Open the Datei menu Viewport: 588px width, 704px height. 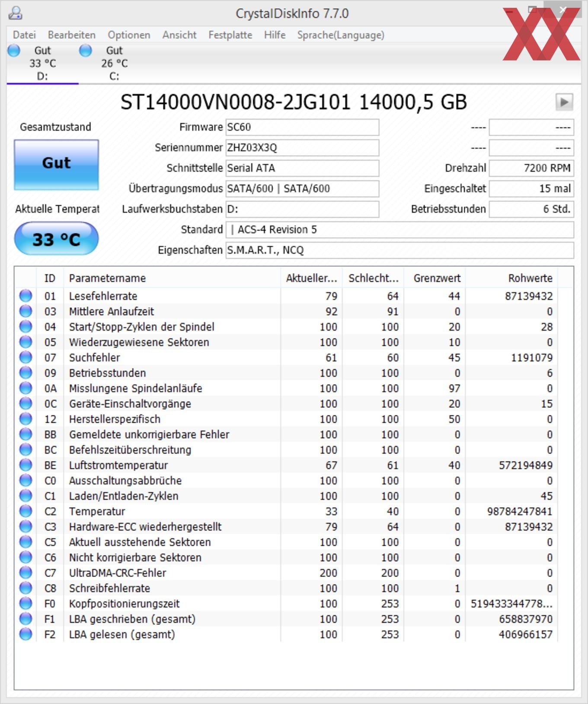click(x=24, y=35)
